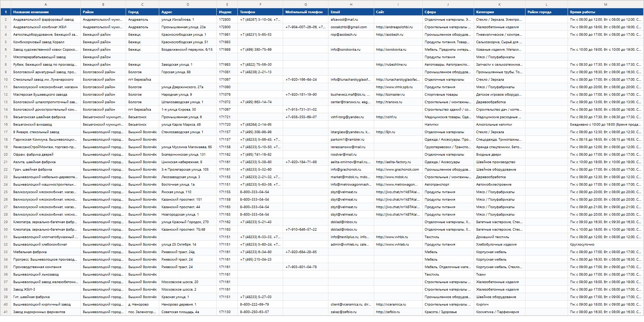Select cell 'Андреапольский фарфоровый завод'

click(46, 20)
